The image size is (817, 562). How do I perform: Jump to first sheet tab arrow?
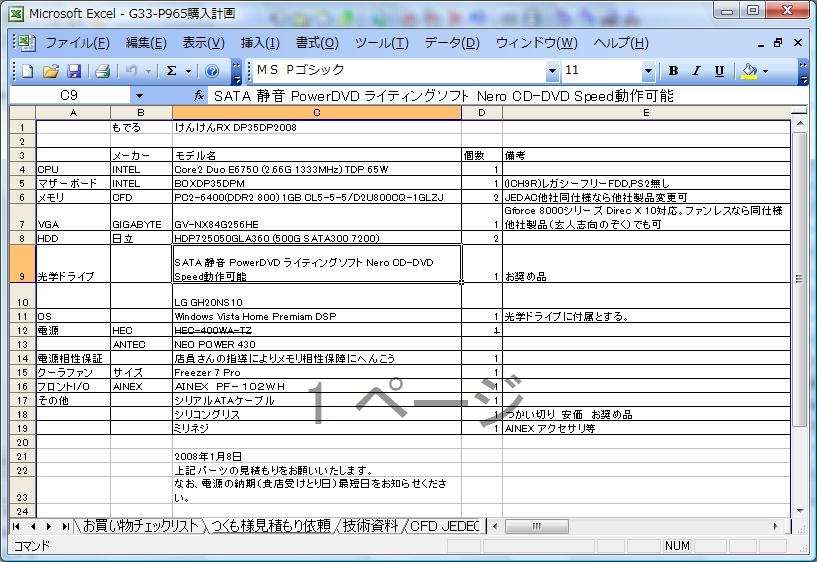coord(16,527)
